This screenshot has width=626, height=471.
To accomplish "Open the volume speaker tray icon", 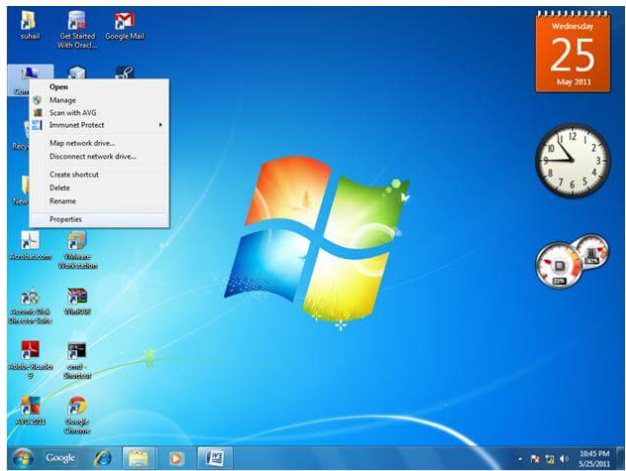I will tap(564, 459).
